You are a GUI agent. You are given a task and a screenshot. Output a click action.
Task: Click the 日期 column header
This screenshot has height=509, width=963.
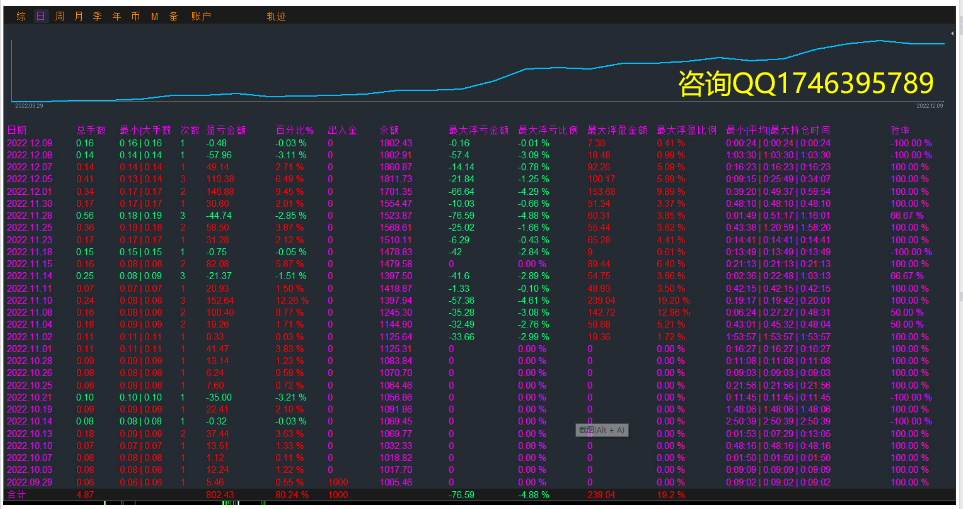coord(18,130)
